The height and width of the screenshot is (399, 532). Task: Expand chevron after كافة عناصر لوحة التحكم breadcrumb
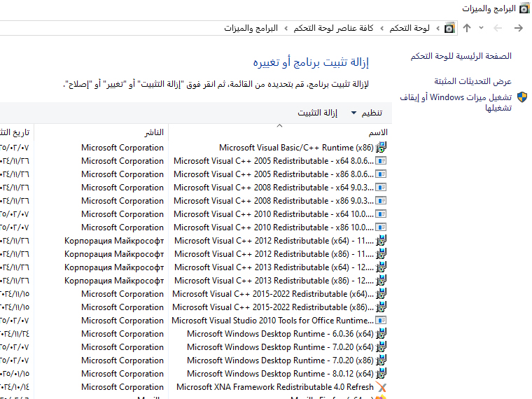click(286, 28)
